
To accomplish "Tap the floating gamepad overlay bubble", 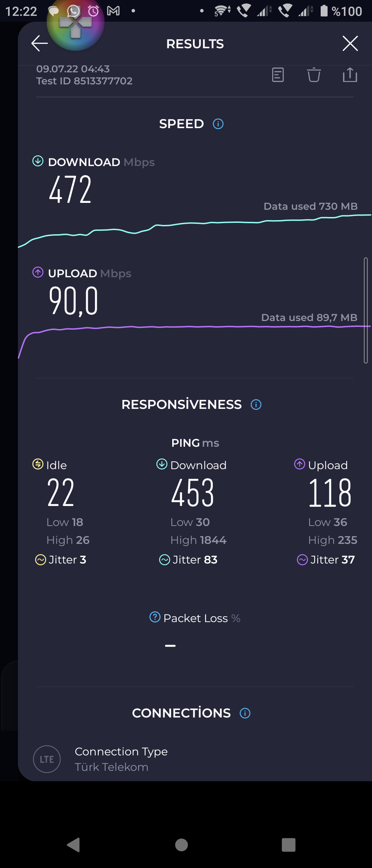I will coord(75,22).
